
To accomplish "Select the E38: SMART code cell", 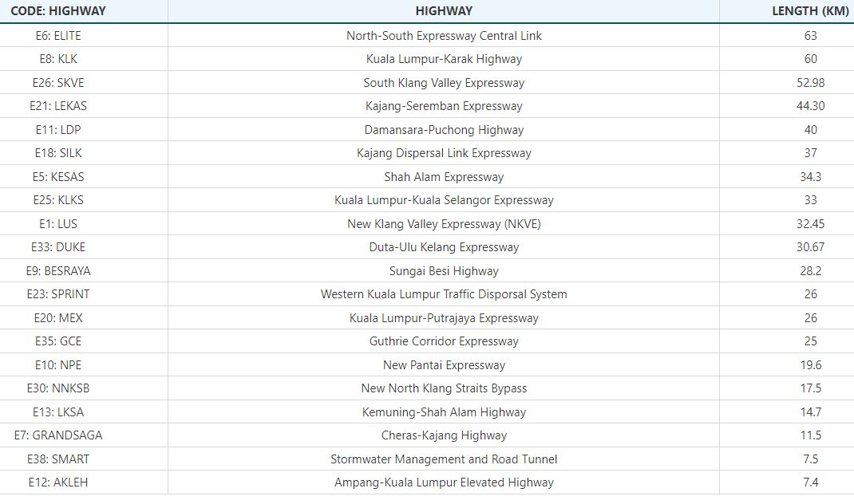I will click(x=58, y=459).
